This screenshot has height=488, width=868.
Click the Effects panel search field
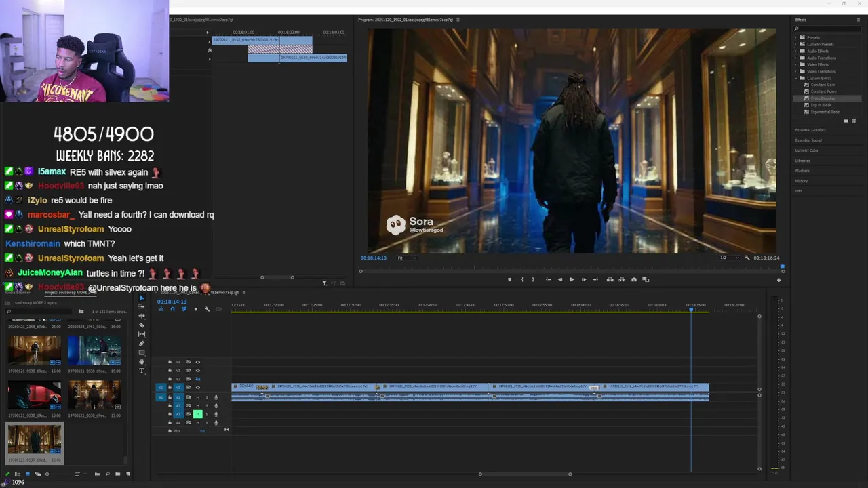pyautogui.click(x=827, y=28)
